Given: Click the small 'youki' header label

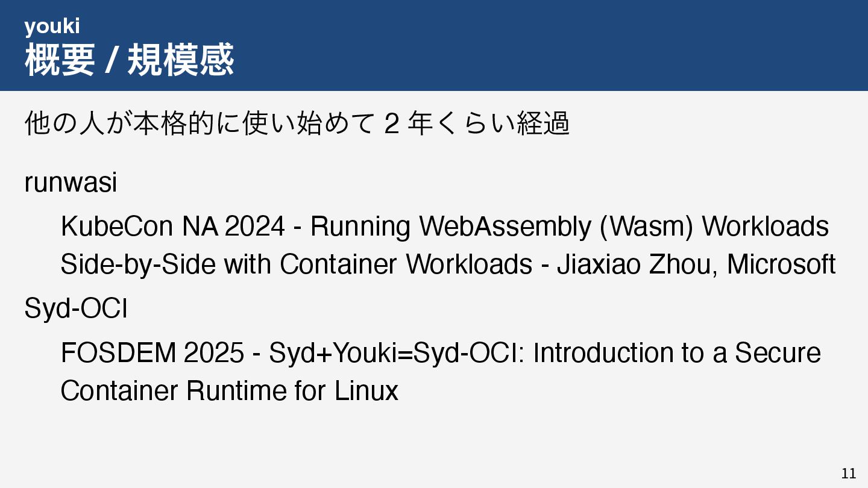Looking at the screenshot, I should point(52,27).
